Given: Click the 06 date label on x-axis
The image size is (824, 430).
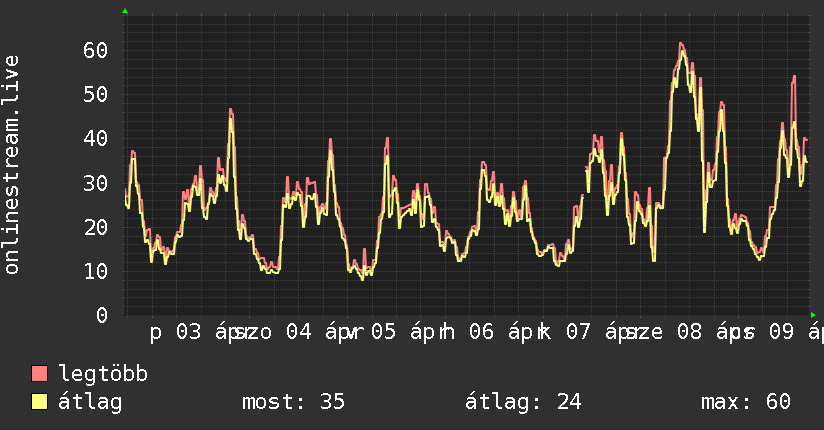Looking at the screenshot, I should click(x=481, y=332).
